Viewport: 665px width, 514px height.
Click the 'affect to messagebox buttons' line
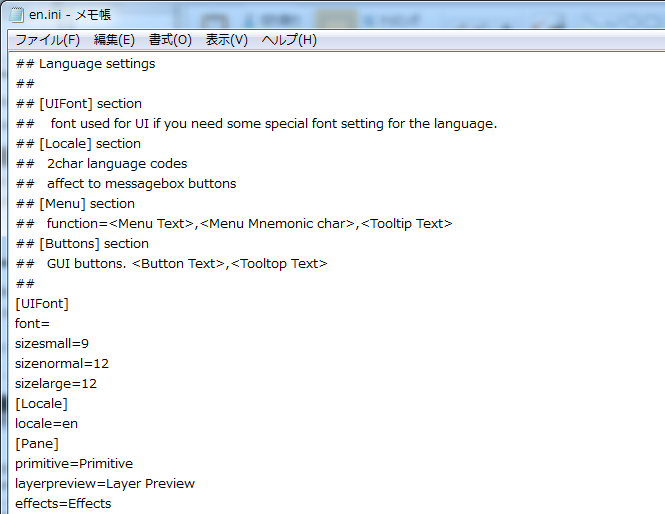point(126,184)
